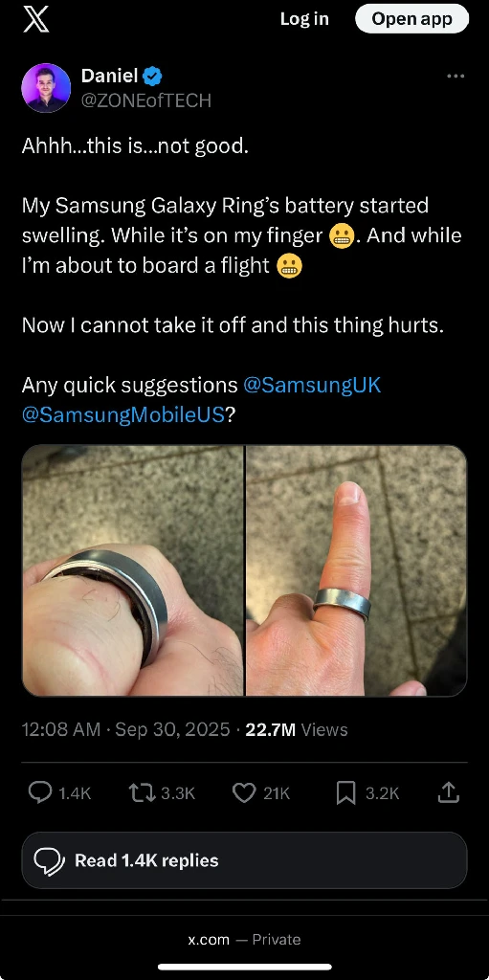
Task: Open the left ring close-up photo
Action: point(133,570)
